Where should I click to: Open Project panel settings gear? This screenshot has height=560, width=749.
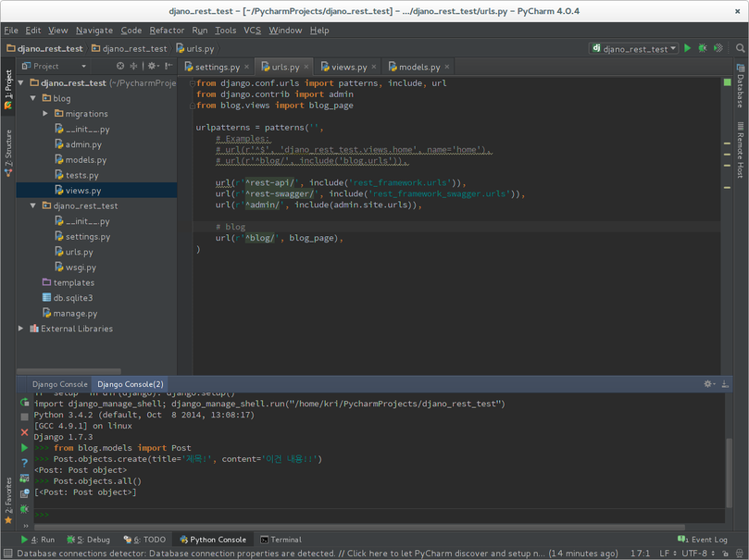(x=153, y=66)
